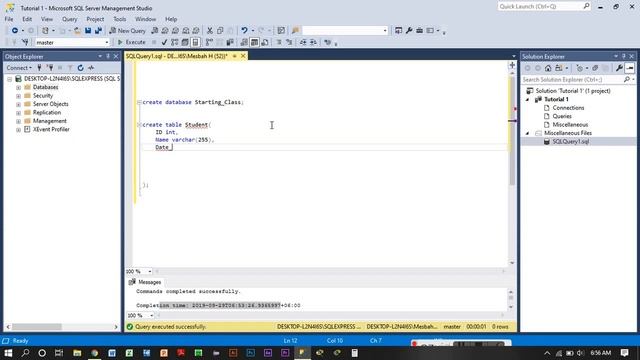The image size is (640, 360).
Task: Click the Open File folder icon
Action: [x=77, y=31]
